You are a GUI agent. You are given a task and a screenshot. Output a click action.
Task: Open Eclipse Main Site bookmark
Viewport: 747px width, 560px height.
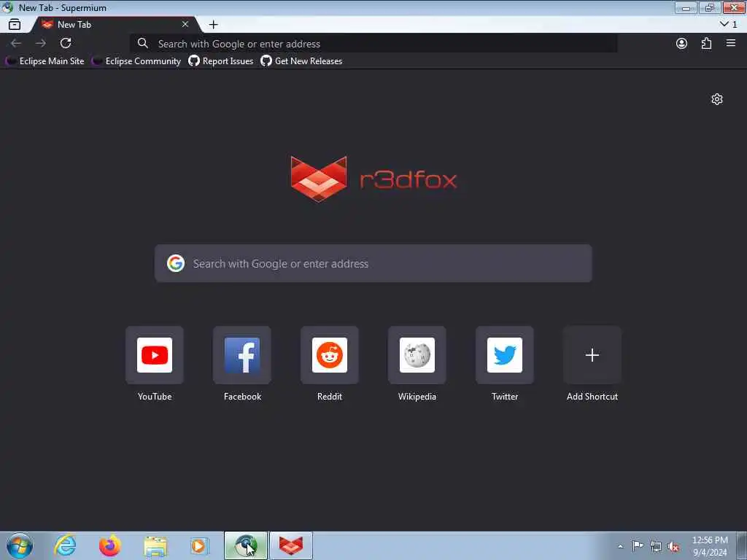coord(44,61)
